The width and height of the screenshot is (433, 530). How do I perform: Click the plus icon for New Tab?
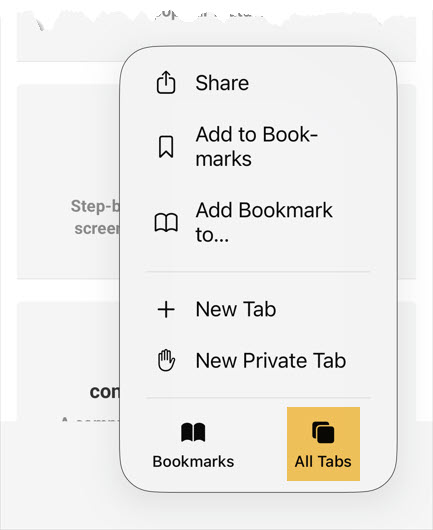(x=166, y=309)
